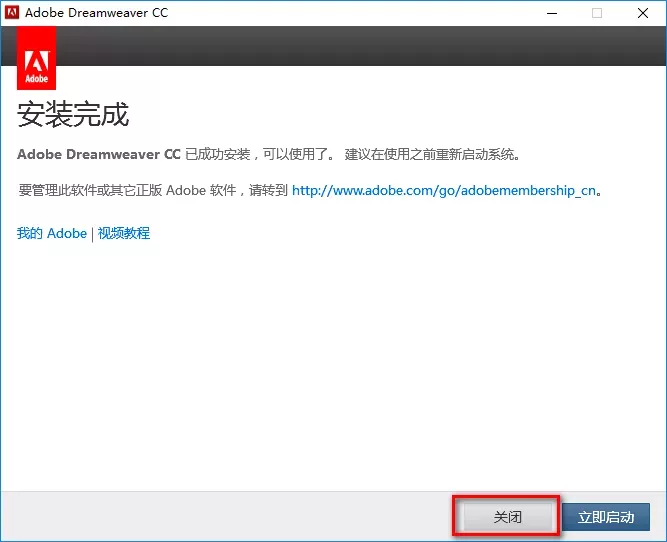Click the 建议在使用之前重新启动系统 sentence

tap(432, 155)
